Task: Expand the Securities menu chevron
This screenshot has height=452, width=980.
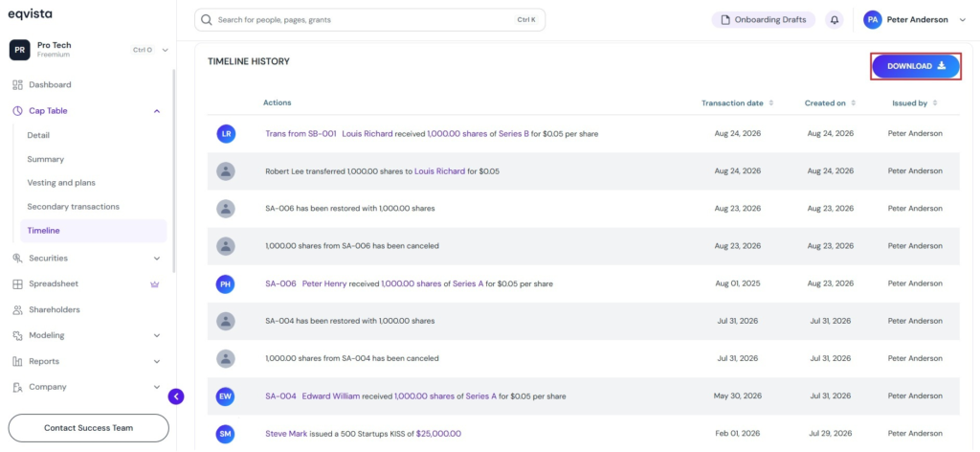Action: (157, 259)
